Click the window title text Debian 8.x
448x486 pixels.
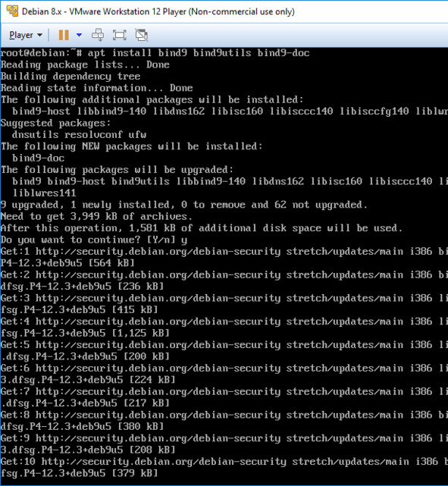pos(42,11)
